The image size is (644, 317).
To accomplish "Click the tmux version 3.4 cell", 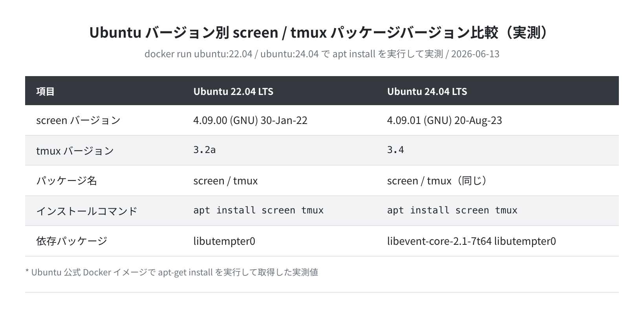I will [395, 150].
